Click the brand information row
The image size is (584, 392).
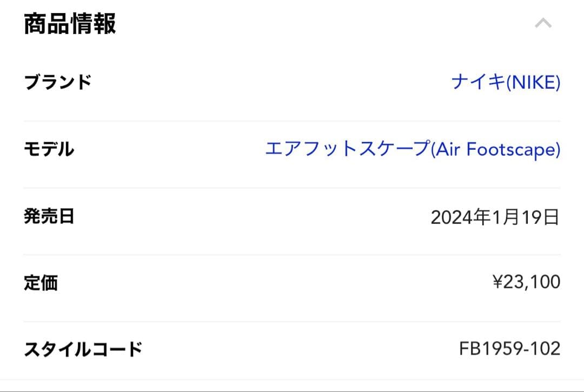click(292, 82)
